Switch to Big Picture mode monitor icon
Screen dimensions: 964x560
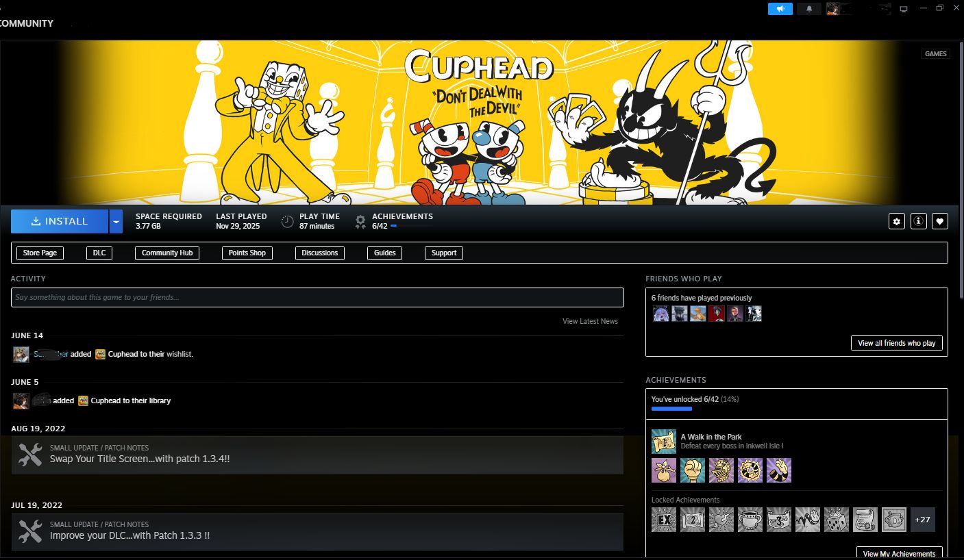pos(904,9)
